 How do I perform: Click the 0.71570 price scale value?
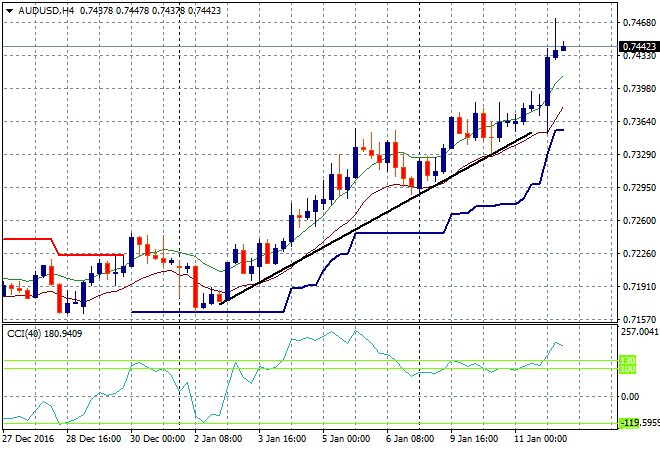click(x=639, y=320)
